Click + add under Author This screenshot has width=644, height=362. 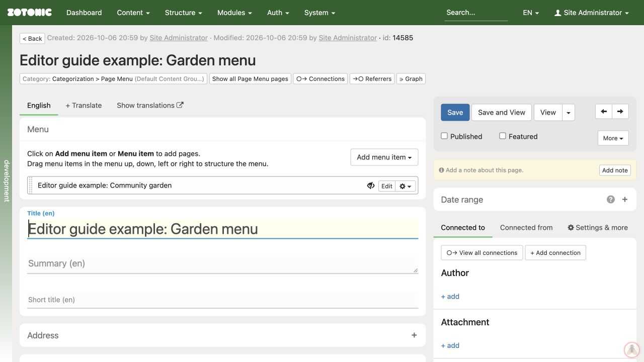450,297
